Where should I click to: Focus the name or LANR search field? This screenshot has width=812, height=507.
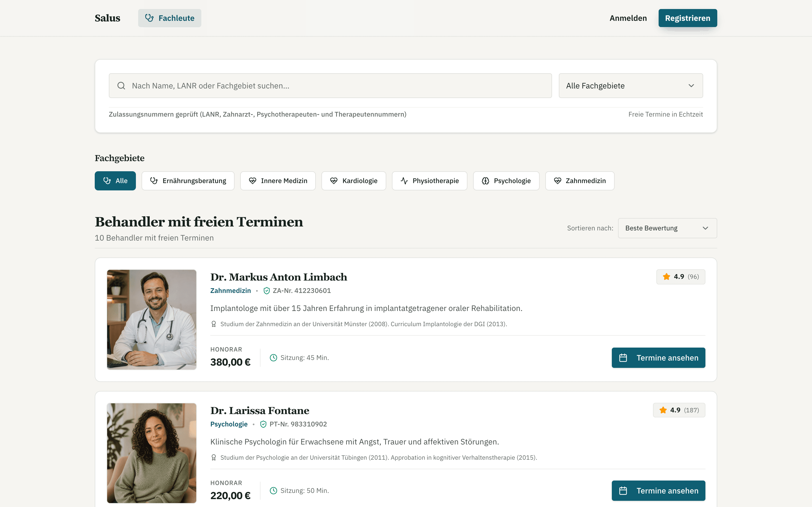tap(330, 86)
